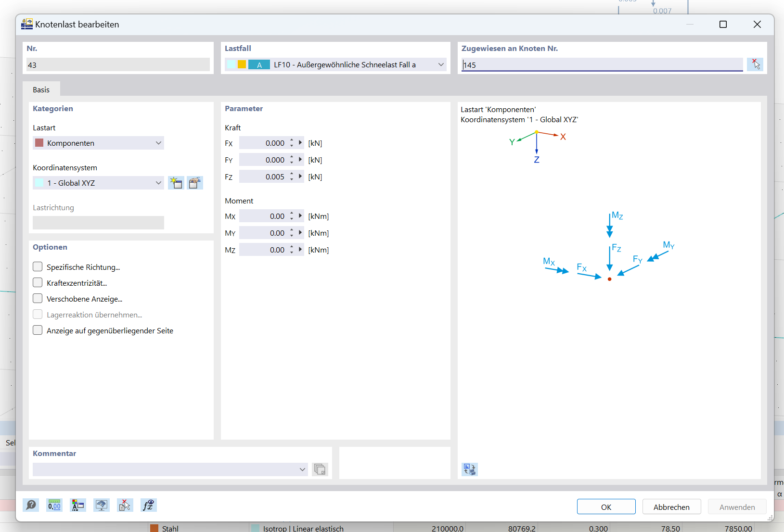Click the MZ stepper spin arrows

pos(292,250)
